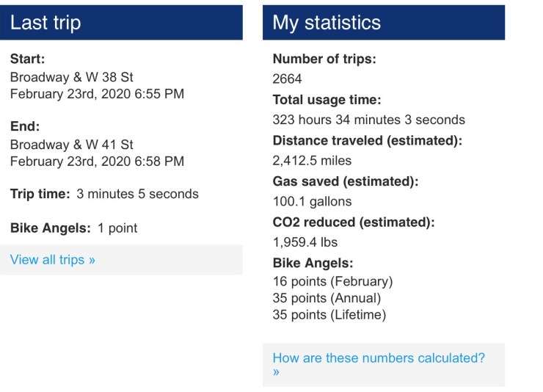The height and width of the screenshot is (392, 543).
Task: Open the View all trips link
Action: (53, 260)
